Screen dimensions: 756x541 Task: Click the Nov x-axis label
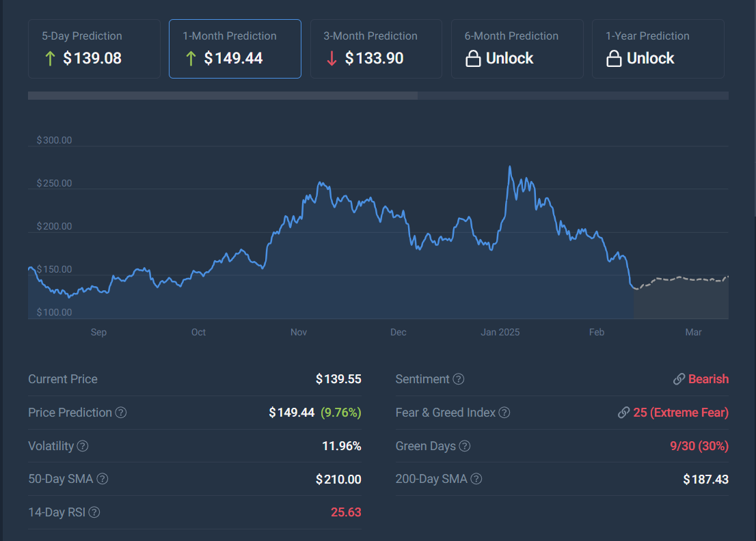click(x=299, y=332)
